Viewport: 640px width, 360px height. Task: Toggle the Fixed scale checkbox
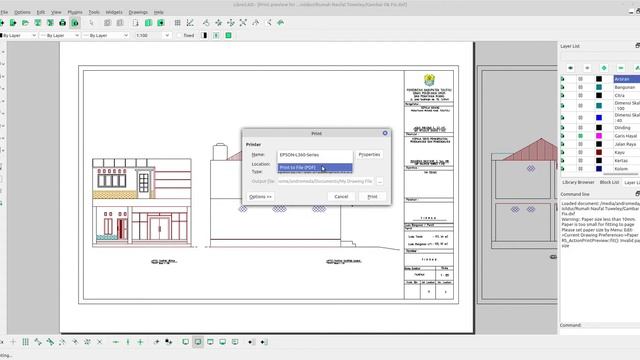pos(179,36)
